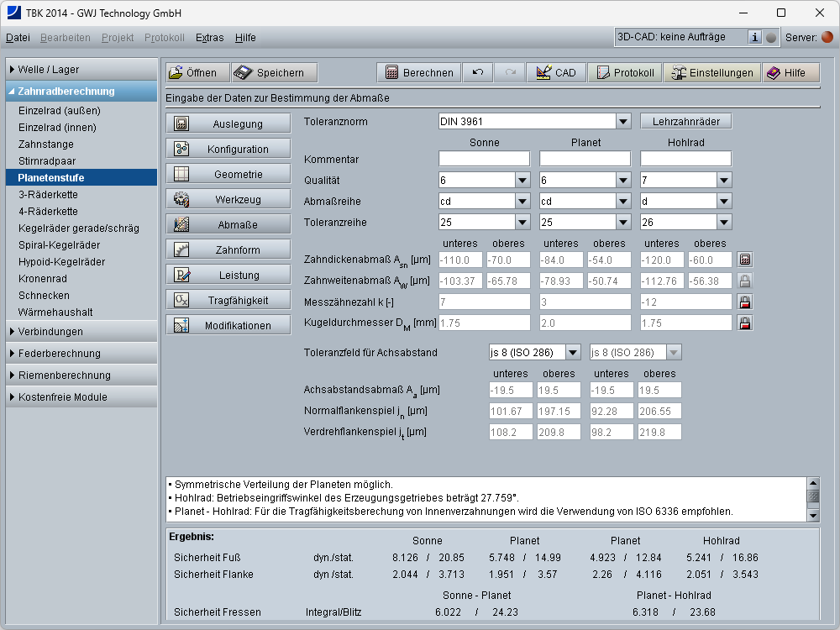This screenshot has width=840, height=630.
Task: Click the 3D-CAD info icon
Action: (754, 38)
